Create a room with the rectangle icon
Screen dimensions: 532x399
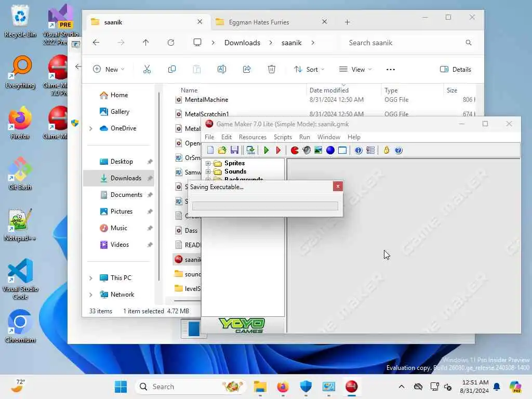(342, 150)
